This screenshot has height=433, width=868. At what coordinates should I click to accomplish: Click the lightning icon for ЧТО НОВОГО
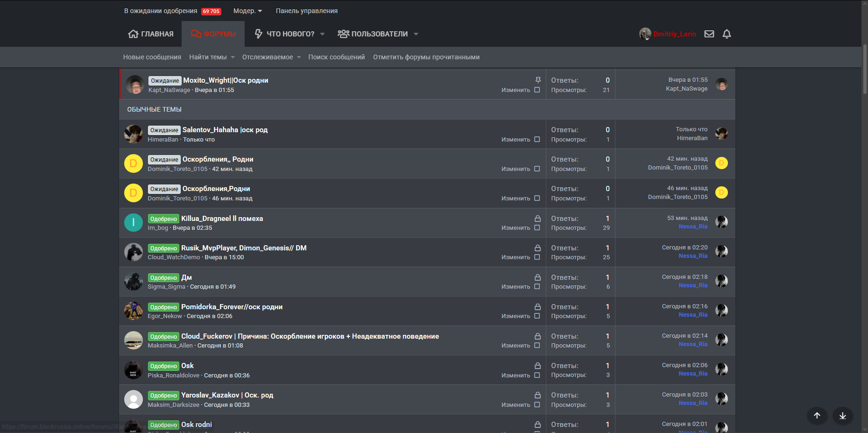[258, 34]
